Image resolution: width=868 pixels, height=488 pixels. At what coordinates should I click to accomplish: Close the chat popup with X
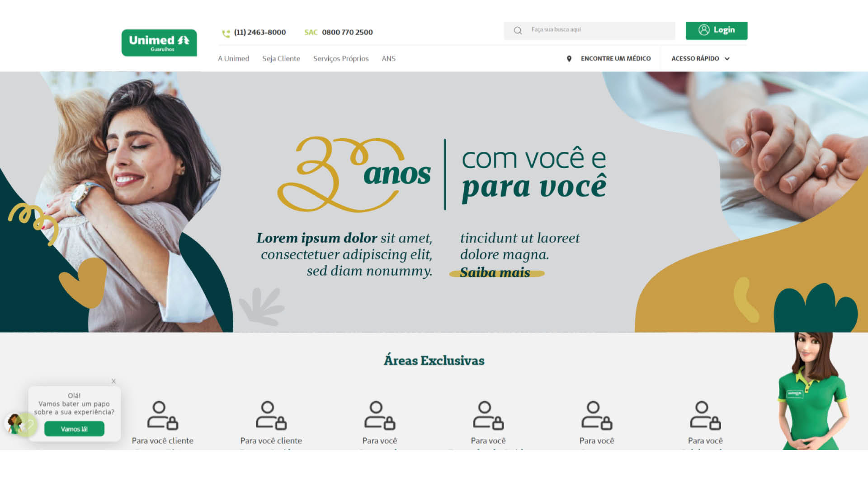click(x=113, y=381)
